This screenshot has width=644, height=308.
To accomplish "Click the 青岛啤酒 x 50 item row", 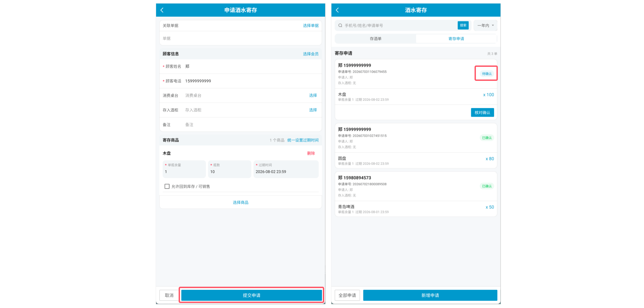I will [416, 209].
